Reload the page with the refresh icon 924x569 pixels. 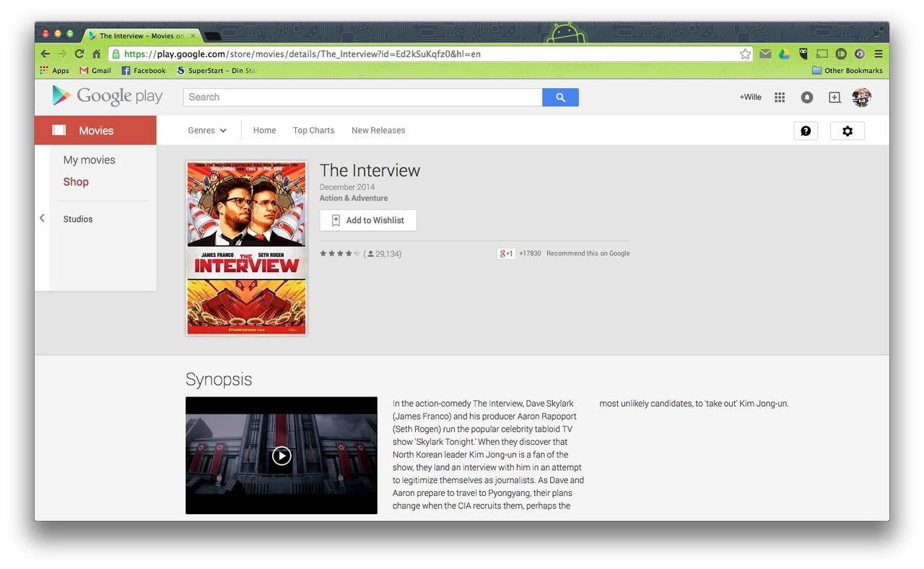(79, 54)
